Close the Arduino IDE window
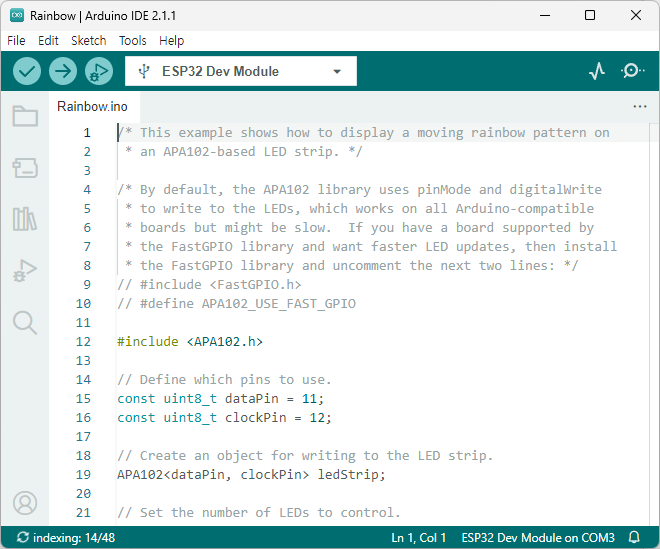 (x=636, y=16)
